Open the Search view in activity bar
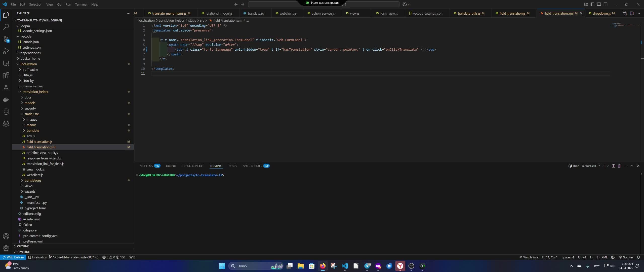The image size is (644, 272). pyautogui.click(x=6, y=27)
